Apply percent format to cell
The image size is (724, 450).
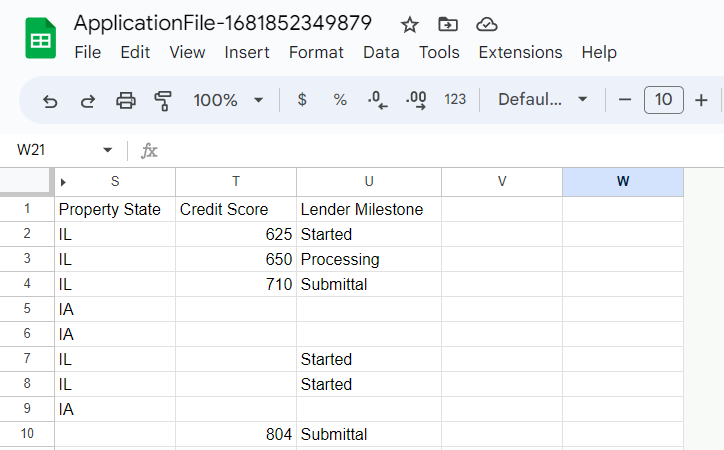[340, 100]
